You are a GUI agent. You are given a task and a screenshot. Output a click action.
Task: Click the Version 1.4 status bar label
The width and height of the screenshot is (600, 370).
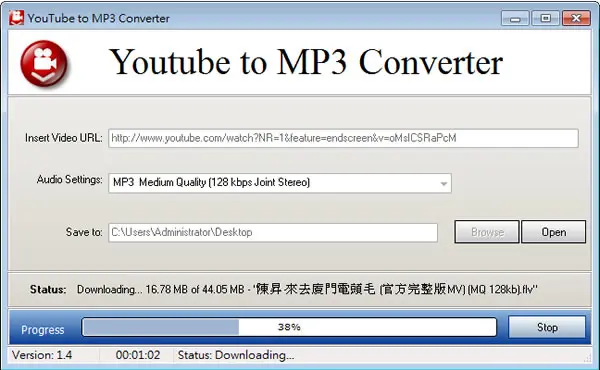point(42,355)
